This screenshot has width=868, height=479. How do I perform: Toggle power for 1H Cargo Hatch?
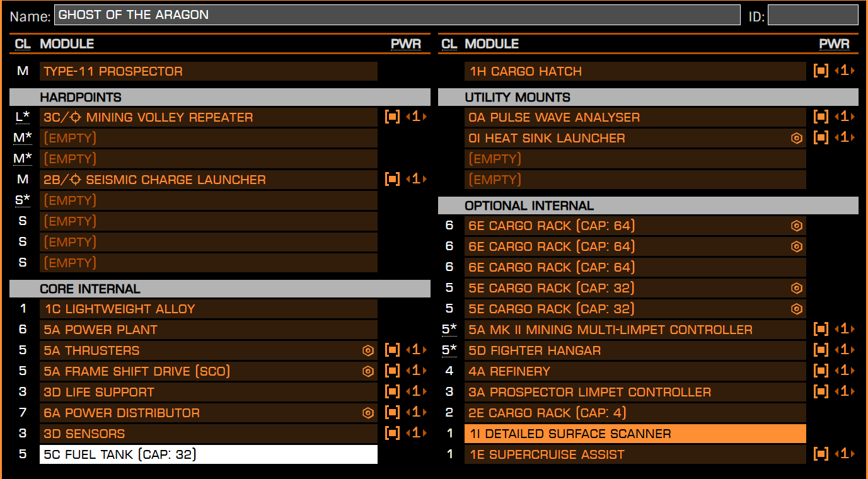coord(821,71)
